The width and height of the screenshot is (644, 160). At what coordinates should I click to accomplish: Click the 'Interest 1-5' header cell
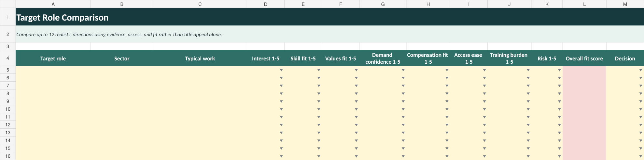pos(266,58)
